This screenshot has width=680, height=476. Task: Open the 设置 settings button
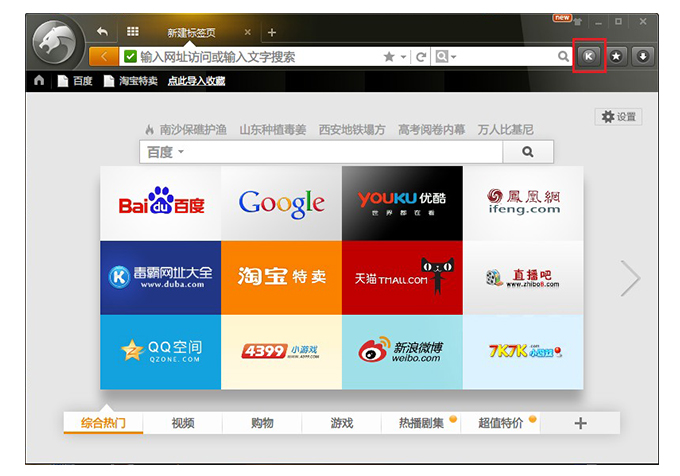(x=618, y=117)
